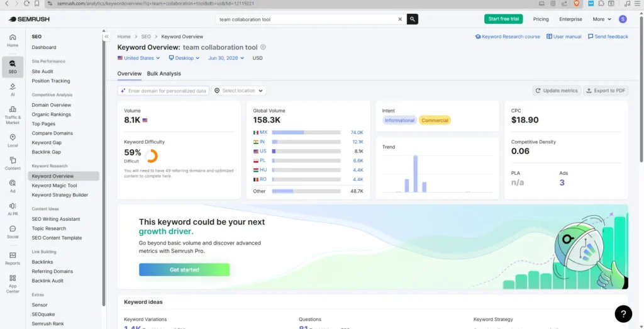The width and height of the screenshot is (644, 329).
Task: Click the Semrush logo
Action: click(29, 19)
